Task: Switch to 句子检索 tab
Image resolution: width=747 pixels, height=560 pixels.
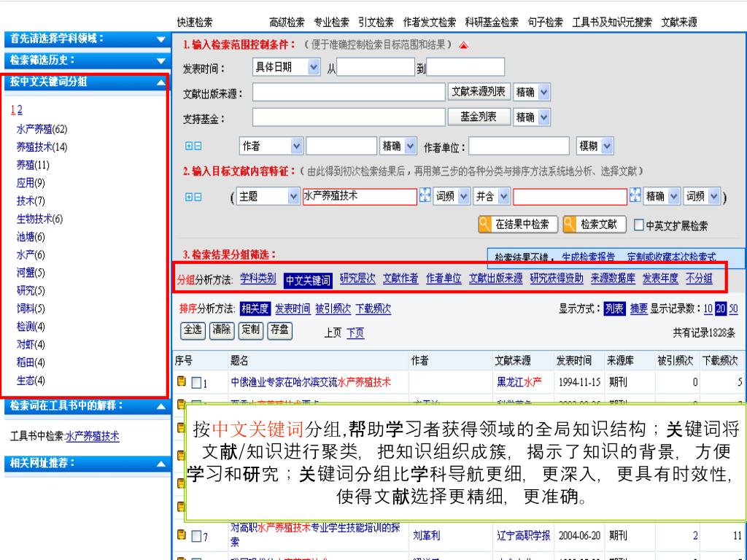Action: click(x=546, y=23)
